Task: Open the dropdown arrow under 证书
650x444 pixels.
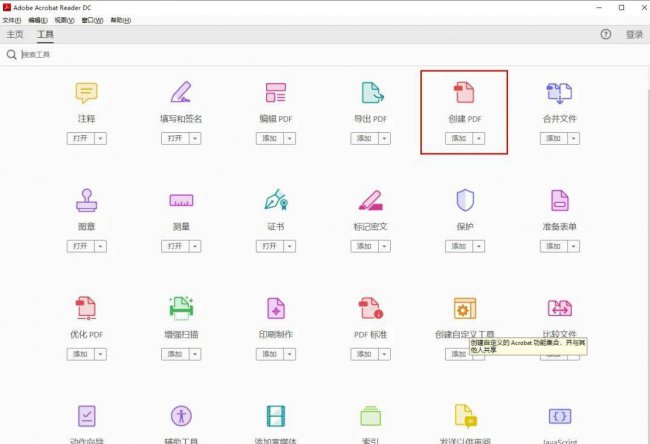Action: (x=289, y=246)
